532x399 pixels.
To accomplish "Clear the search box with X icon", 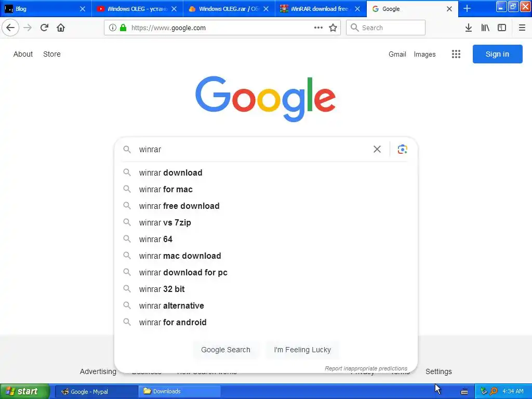I will [x=377, y=150].
